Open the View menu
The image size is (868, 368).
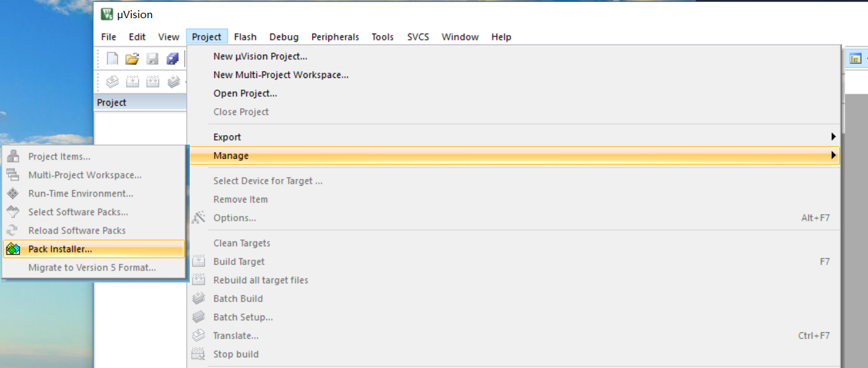tap(169, 37)
